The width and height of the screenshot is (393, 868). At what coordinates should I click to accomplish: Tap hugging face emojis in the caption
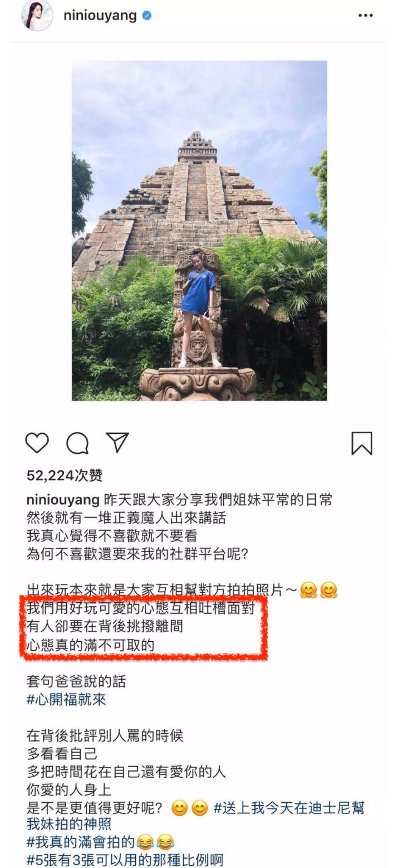click(x=318, y=590)
